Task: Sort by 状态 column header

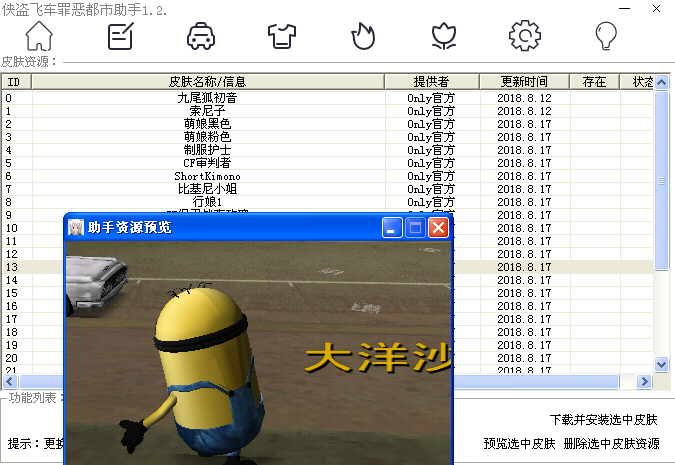Action: [637, 82]
